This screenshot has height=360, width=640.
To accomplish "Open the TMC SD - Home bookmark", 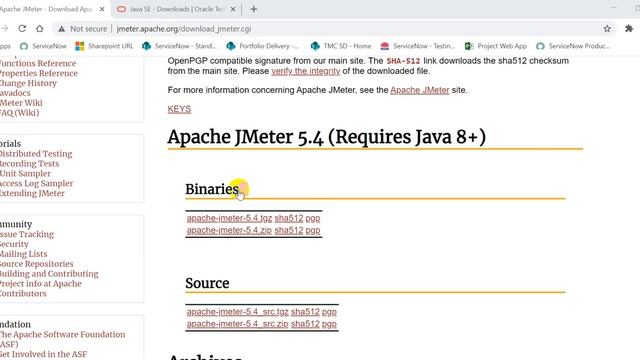I will [x=341, y=46].
